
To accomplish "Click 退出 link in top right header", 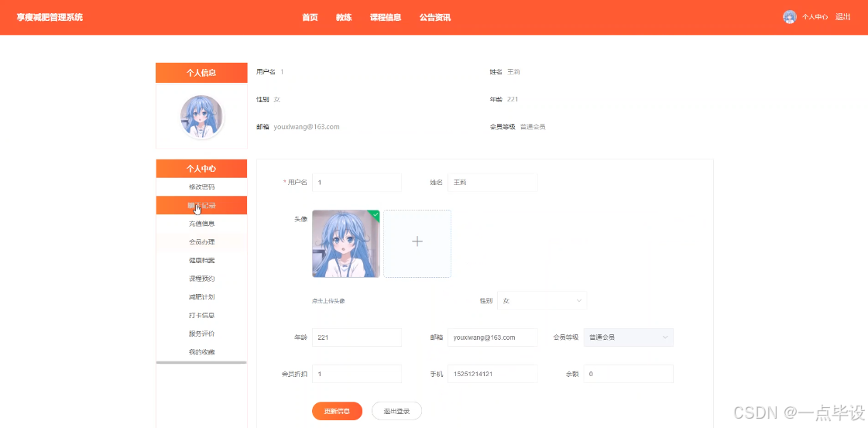I will coord(843,17).
